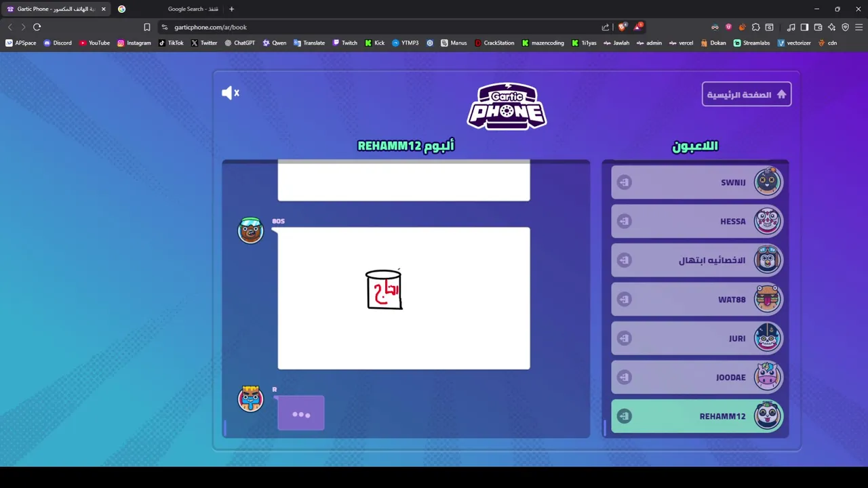Open the Kick bookmark
The width and height of the screenshot is (868, 488).
tap(375, 43)
